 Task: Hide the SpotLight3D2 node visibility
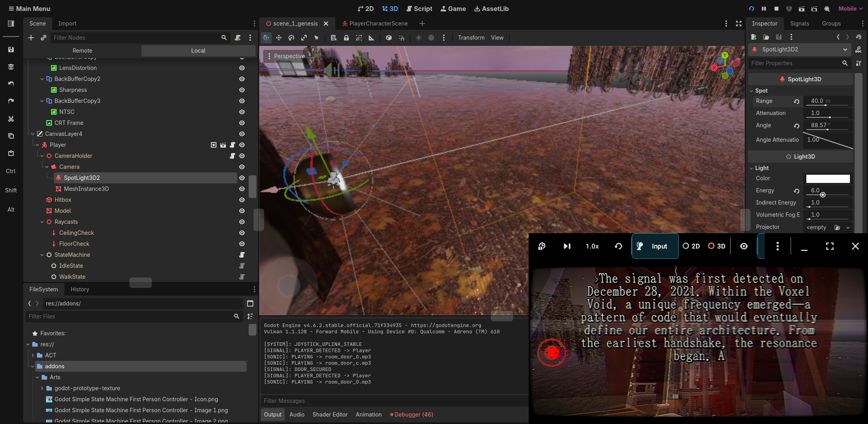point(242,178)
